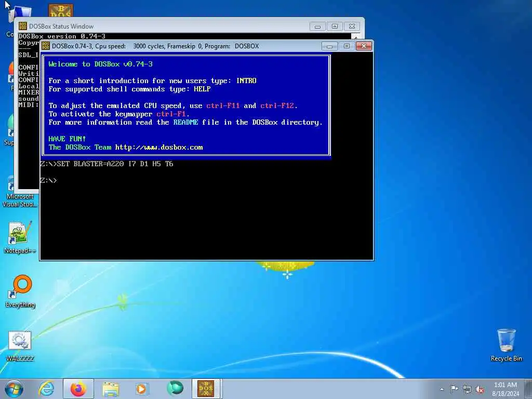The image size is (532, 399).
Task: Click the ctrl-F1 keymapper text
Action: [x=171, y=114]
